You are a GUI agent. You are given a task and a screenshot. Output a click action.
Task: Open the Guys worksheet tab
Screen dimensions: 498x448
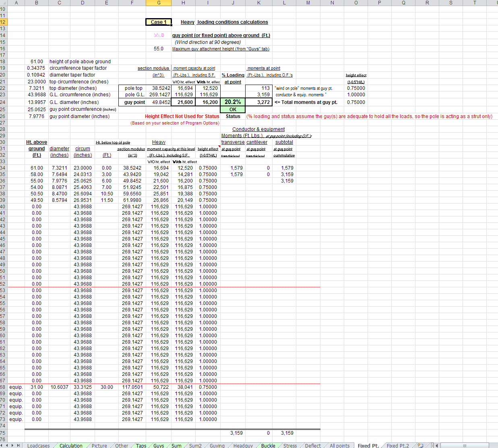[159, 446]
